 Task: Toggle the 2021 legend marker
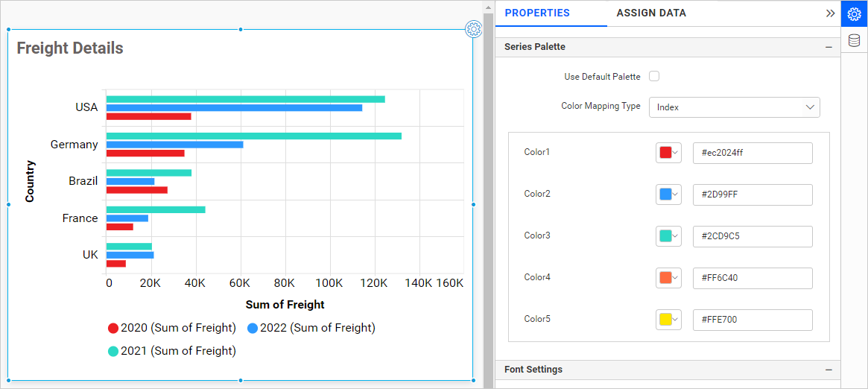click(113, 351)
